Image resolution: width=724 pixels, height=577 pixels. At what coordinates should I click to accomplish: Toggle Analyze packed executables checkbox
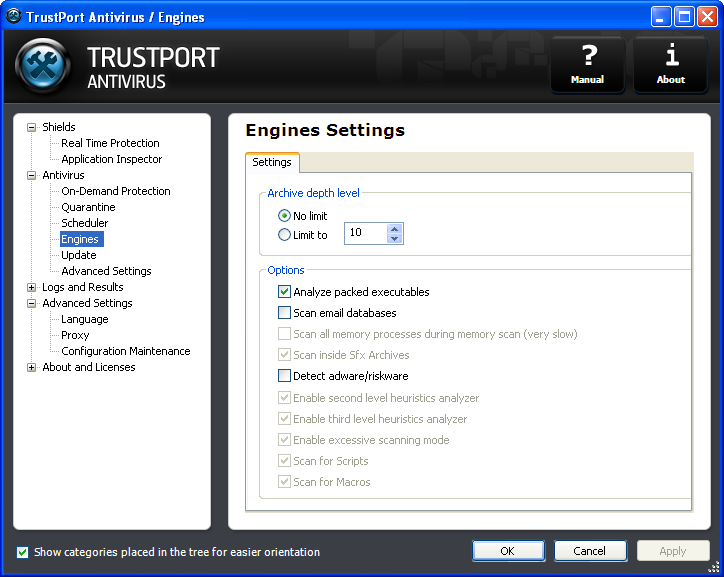284,292
